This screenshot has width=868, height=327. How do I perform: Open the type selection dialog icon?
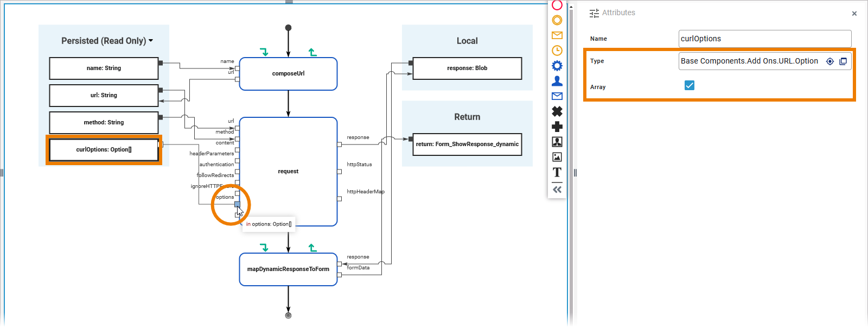pyautogui.click(x=843, y=61)
